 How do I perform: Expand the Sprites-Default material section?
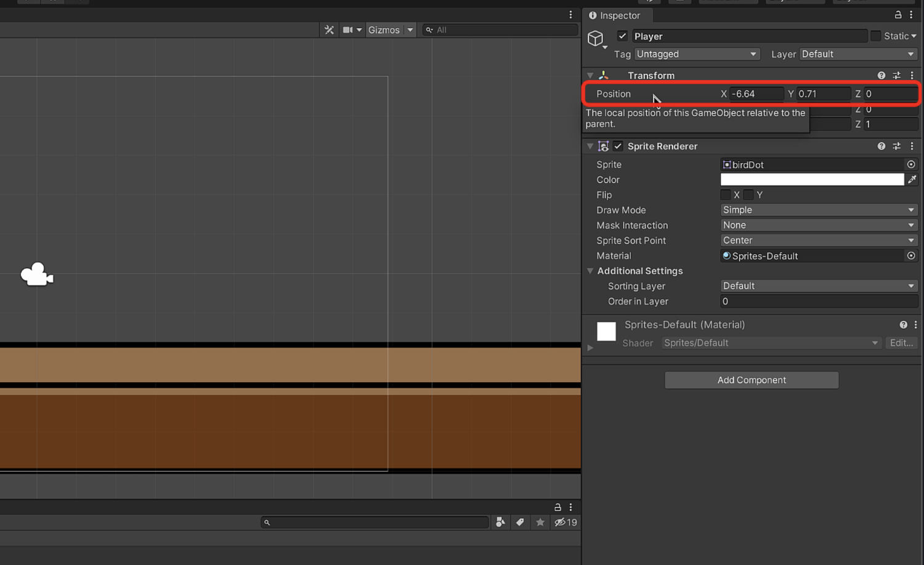[590, 348]
